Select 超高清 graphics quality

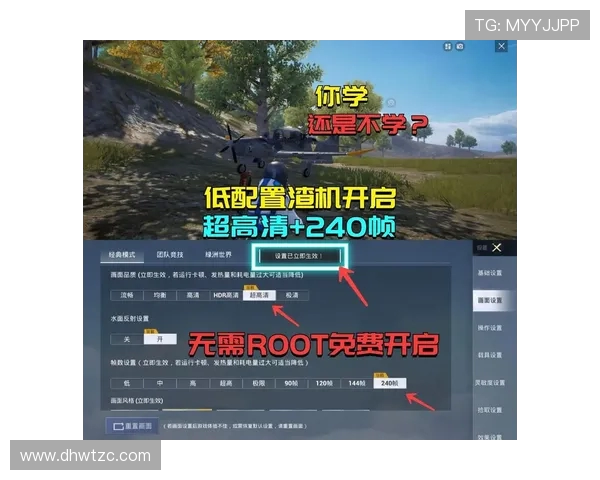[x=259, y=295]
